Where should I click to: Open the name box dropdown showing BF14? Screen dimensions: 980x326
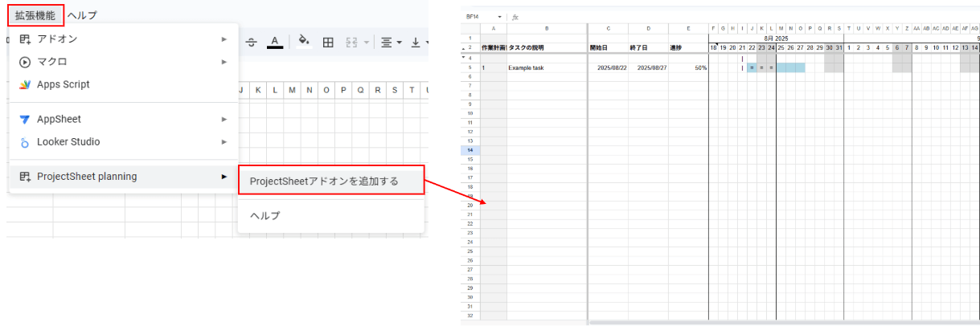499,16
